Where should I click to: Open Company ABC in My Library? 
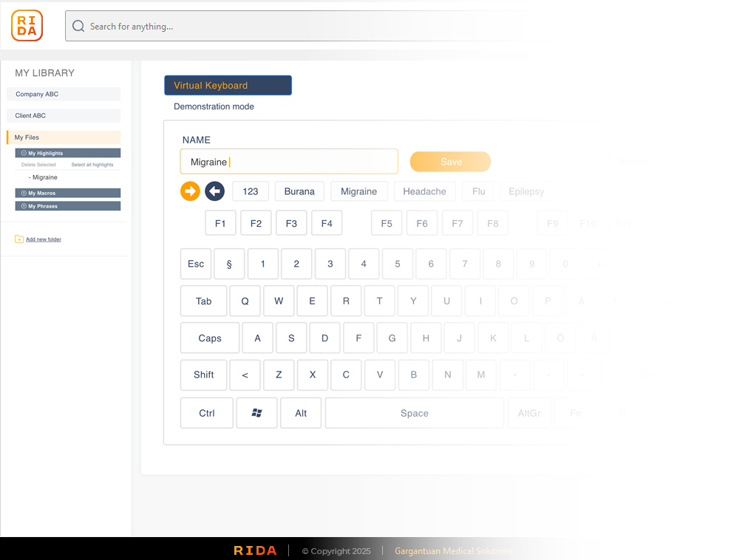click(64, 95)
